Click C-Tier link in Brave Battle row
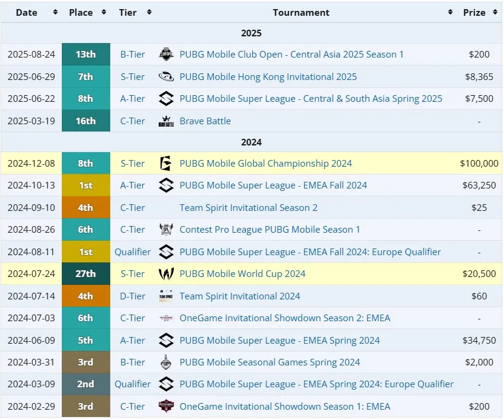Image resolution: width=504 pixels, height=420 pixels. [133, 121]
